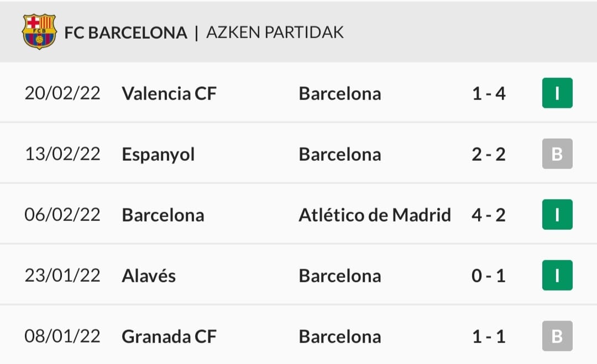
Task: Click the 0 - 1 score result
Action: click(x=489, y=276)
